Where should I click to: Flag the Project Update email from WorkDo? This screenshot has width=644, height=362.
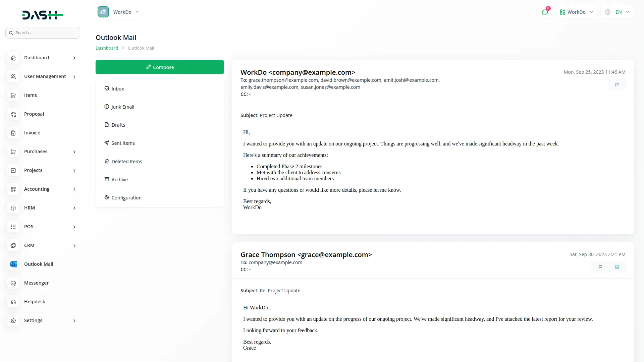point(617,84)
